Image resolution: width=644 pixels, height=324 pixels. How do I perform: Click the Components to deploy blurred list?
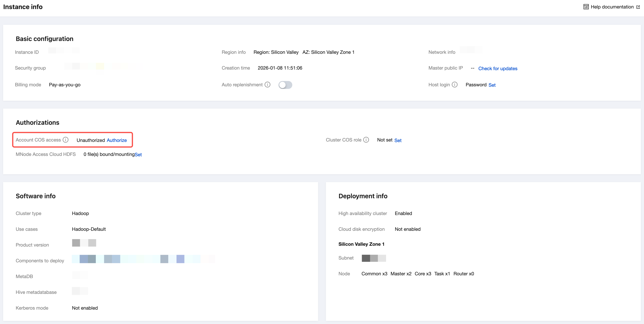pos(143,259)
